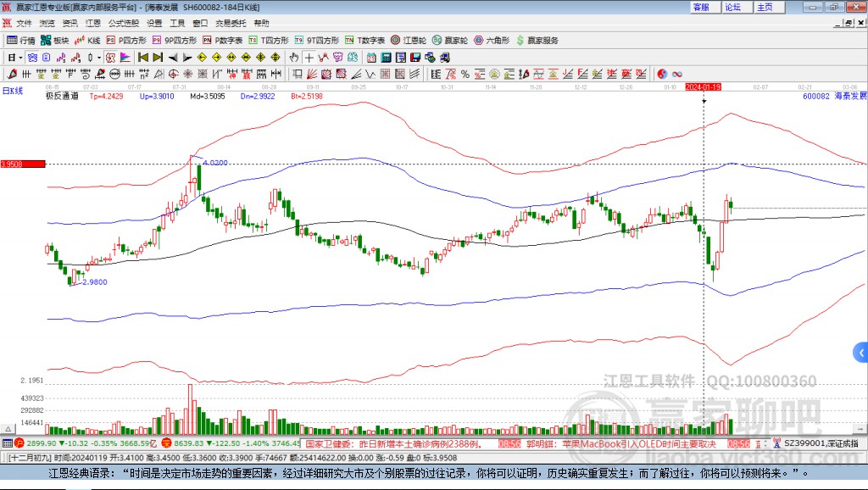
Task: Click the red floppy save icon
Action: coord(415,58)
